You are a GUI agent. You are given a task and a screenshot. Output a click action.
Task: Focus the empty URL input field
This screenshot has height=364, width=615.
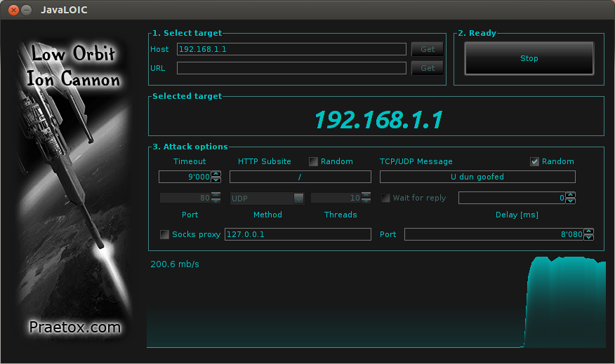[291, 68]
